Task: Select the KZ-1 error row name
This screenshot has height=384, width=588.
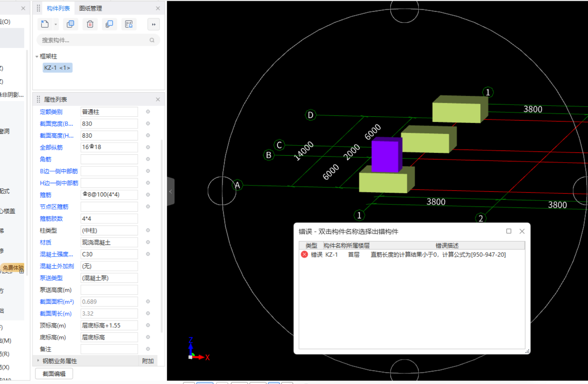Action: point(332,255)
